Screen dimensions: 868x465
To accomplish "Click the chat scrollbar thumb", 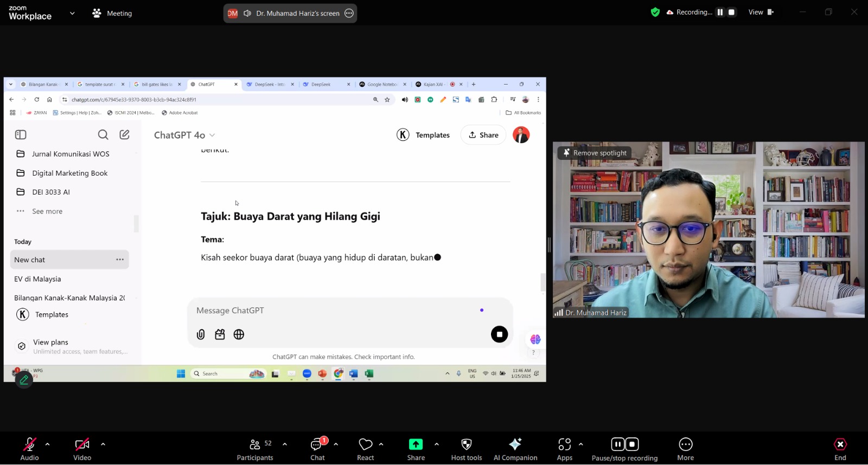I will coord(542,282).
